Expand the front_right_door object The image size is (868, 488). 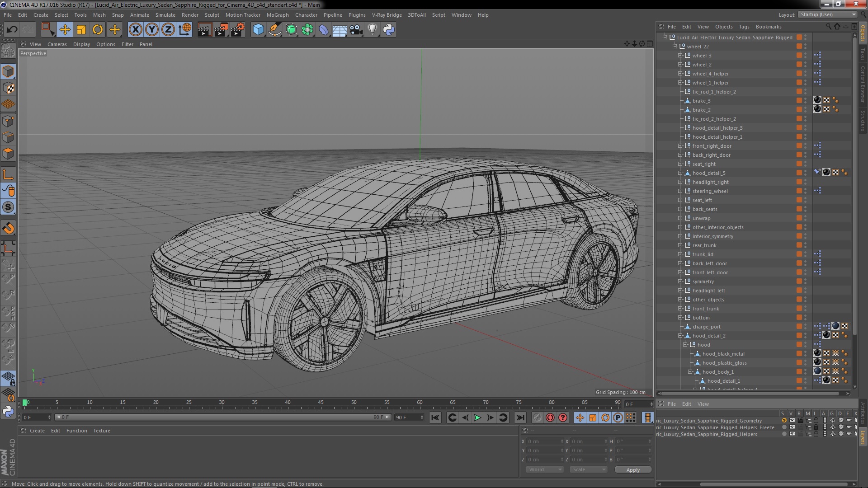680,146
